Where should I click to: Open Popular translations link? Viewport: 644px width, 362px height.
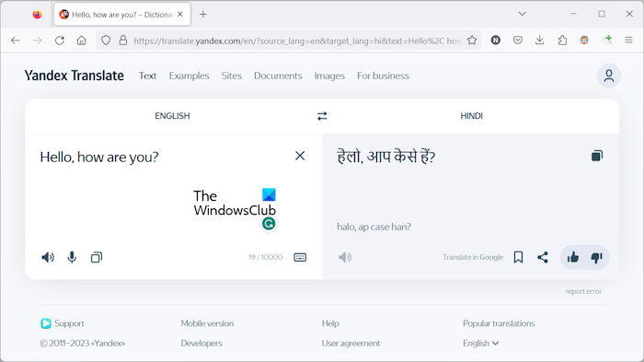point(499,323)
